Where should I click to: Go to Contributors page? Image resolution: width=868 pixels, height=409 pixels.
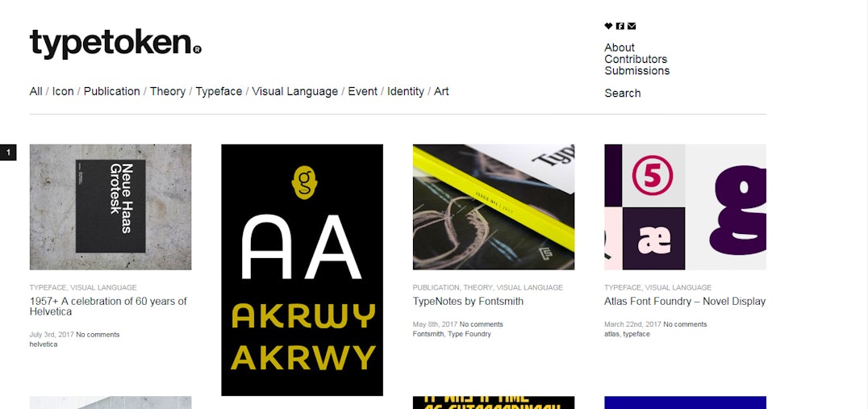[636, 59]
